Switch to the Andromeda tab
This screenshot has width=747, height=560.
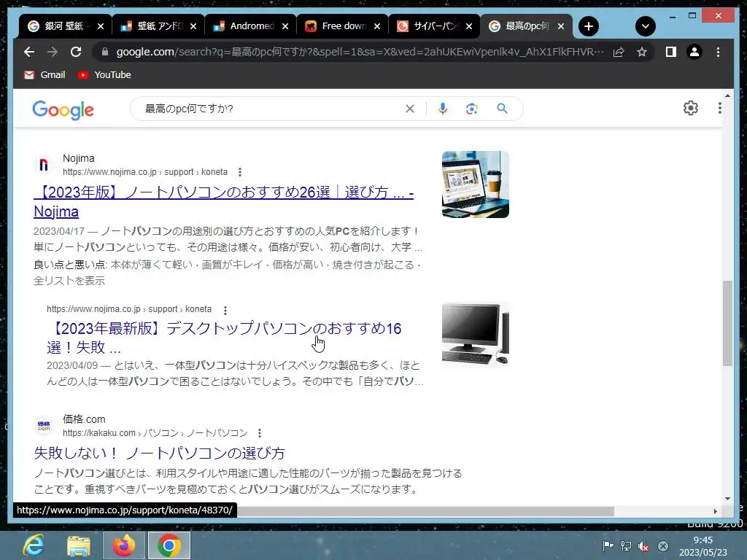click(x=245, y=26)
